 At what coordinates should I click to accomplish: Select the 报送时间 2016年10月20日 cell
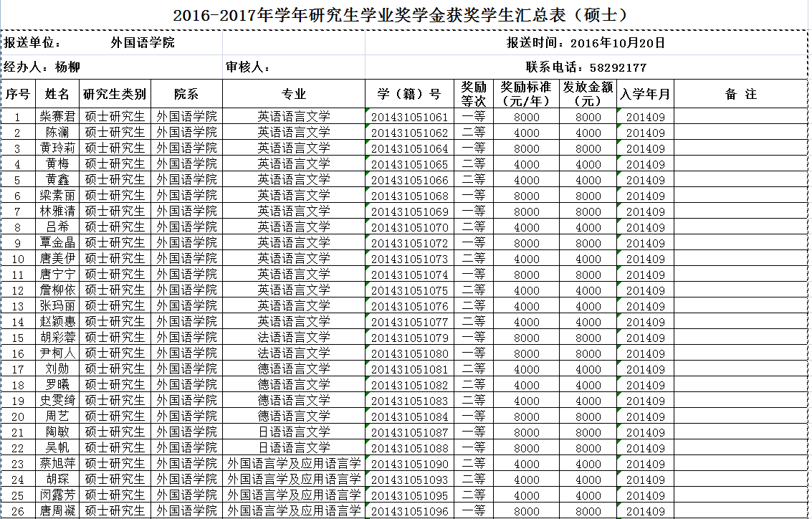pyautogui.click(x=586, y=43)
